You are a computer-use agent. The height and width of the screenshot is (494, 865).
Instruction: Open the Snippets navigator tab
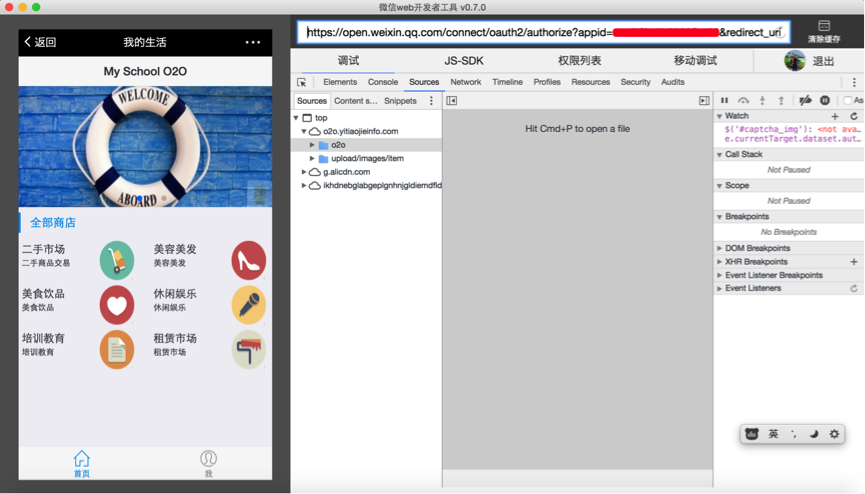400,100
